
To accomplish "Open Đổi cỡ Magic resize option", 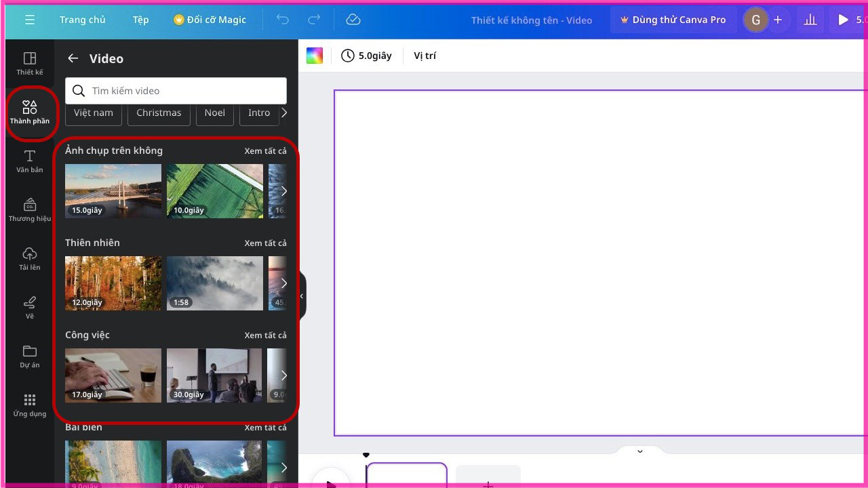I will (211, 20).
